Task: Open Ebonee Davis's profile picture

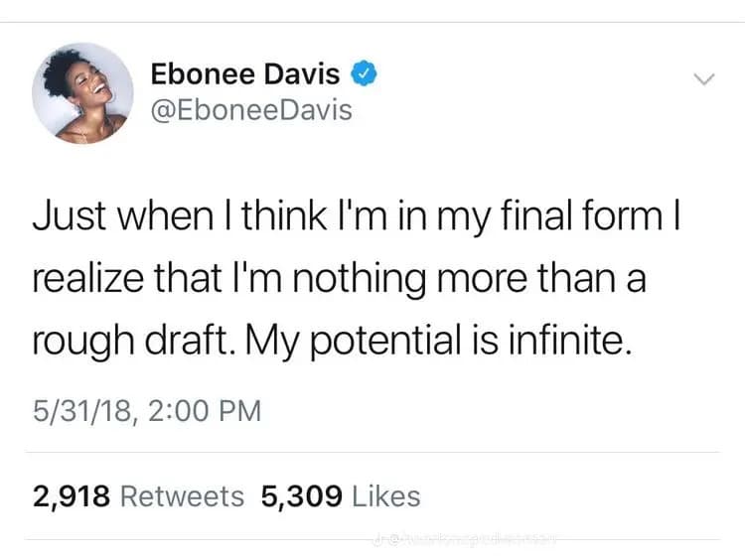Action: click(x=82, y=93)
